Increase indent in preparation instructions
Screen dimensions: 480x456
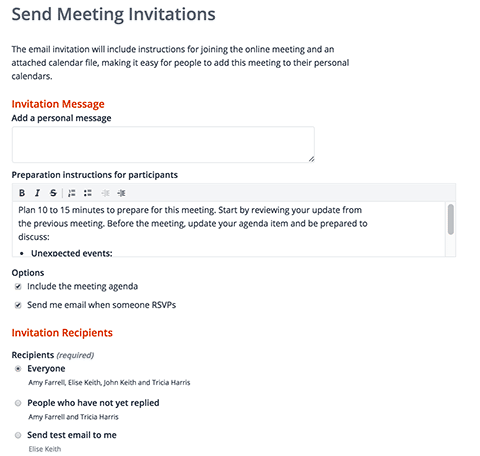click(121, 193)
